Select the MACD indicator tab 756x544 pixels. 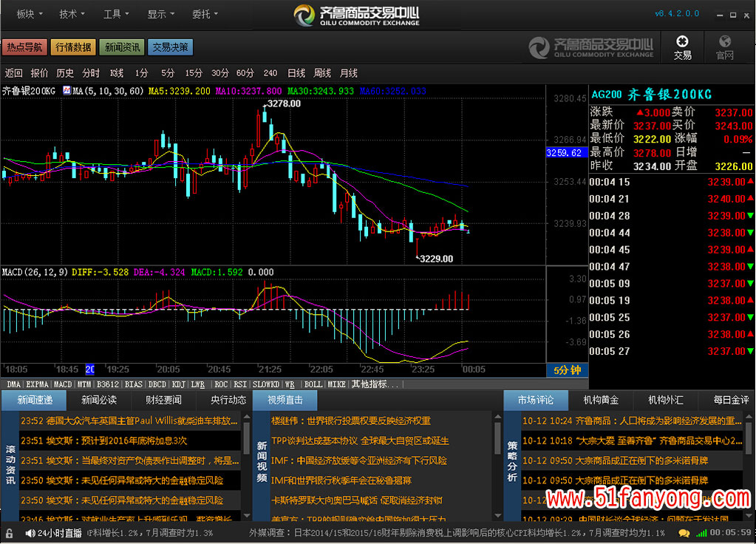63,384
